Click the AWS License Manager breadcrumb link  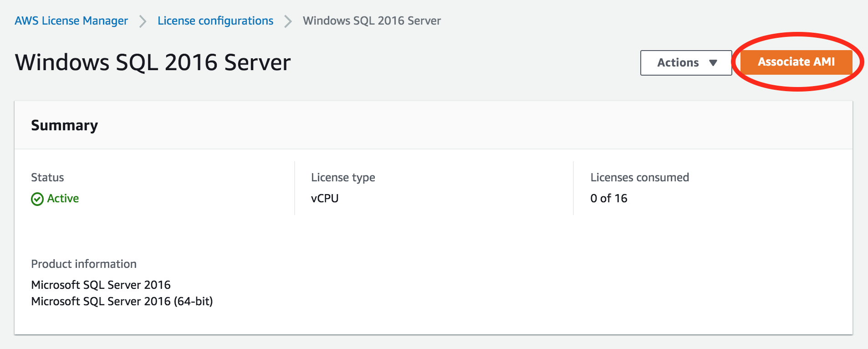[71, 21]
